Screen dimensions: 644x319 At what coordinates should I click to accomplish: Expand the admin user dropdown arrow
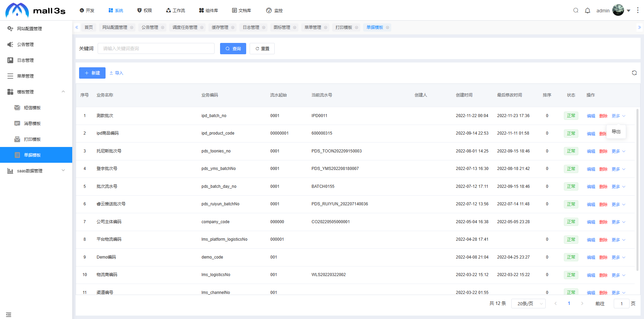click(629, 11)
